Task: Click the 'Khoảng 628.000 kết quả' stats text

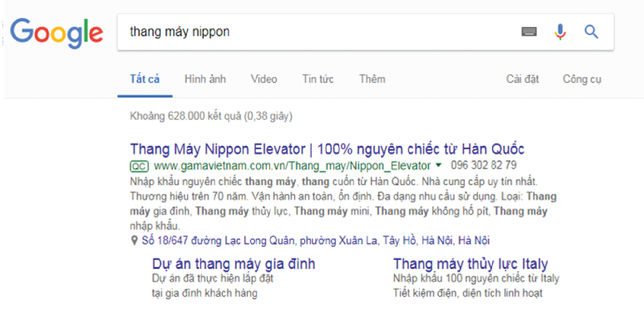Action: pyautogui.click(x=211, y=116)
